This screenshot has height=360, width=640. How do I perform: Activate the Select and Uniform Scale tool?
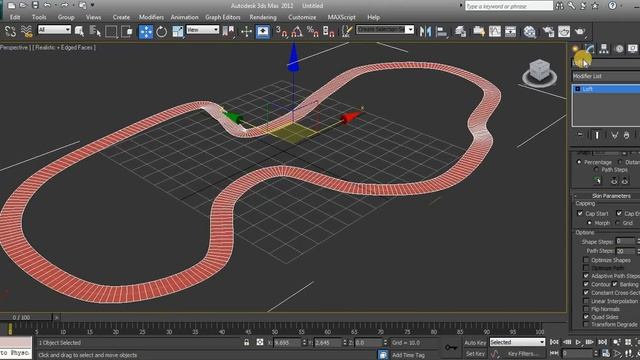coord(178,31)
